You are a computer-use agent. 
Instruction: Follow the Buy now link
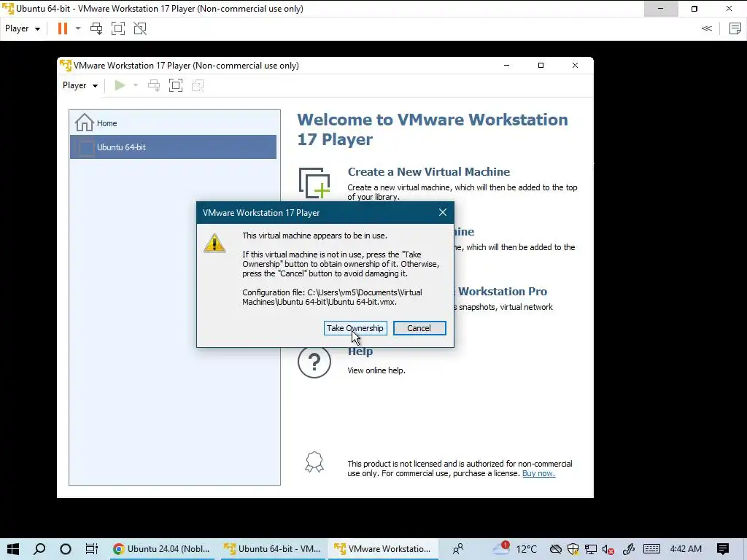(539, 473)
